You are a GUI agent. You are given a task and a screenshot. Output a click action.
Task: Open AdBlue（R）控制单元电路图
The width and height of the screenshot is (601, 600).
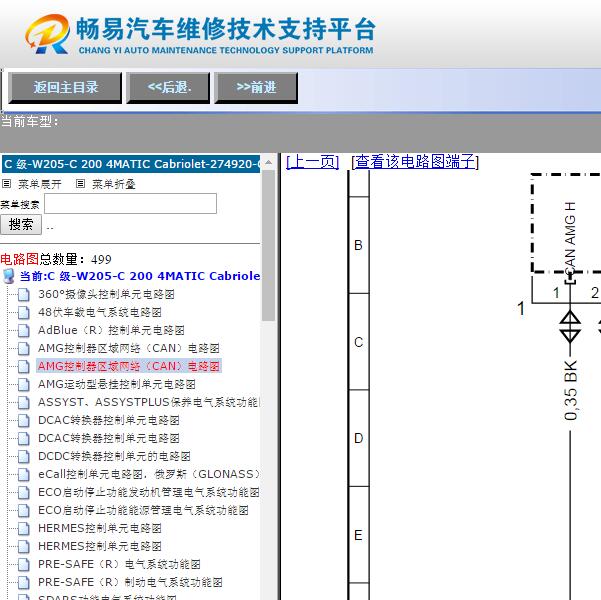(x=111, y=330)
